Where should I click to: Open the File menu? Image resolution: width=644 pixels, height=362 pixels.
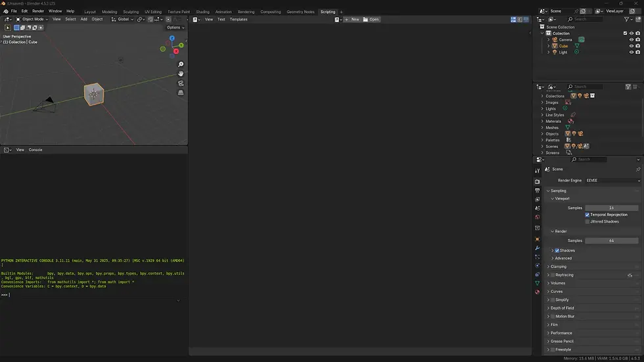(14, 11)
